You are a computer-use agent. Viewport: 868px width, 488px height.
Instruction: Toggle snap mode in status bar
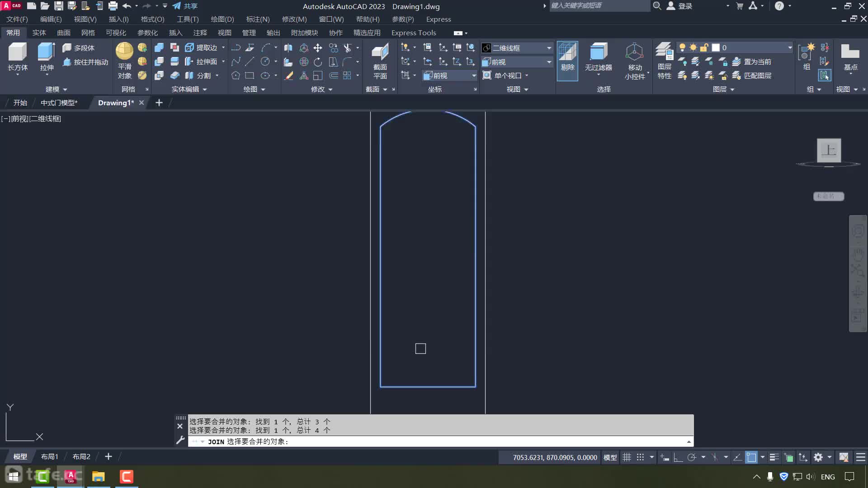(640, 457)
